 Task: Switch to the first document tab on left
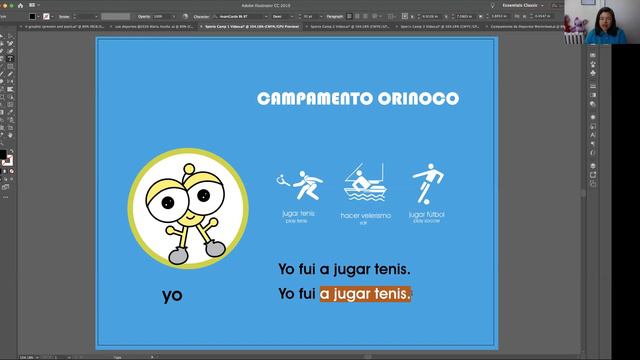[63, 27]
